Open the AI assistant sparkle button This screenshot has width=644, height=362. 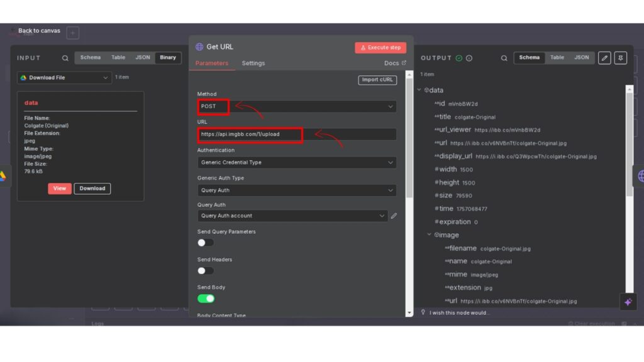click(628, 302)
